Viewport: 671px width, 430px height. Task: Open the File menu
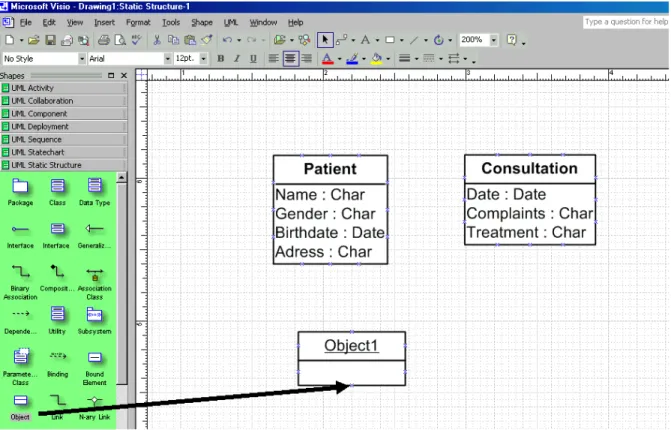coord(26,22)
